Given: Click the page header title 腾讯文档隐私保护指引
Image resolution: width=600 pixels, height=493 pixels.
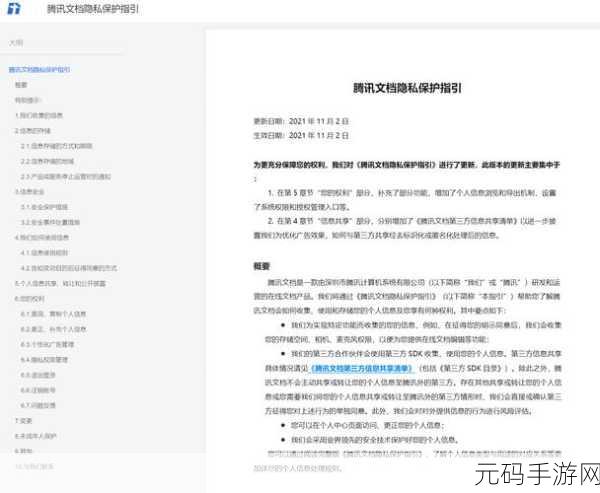Looking at the screenshot, I should [93, 9].
